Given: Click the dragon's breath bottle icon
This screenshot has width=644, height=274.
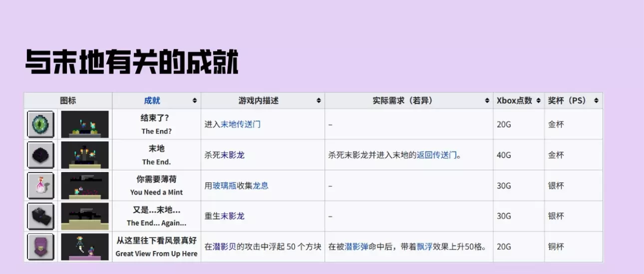Looking at the screenshot, I should click(x=41, y=185).
